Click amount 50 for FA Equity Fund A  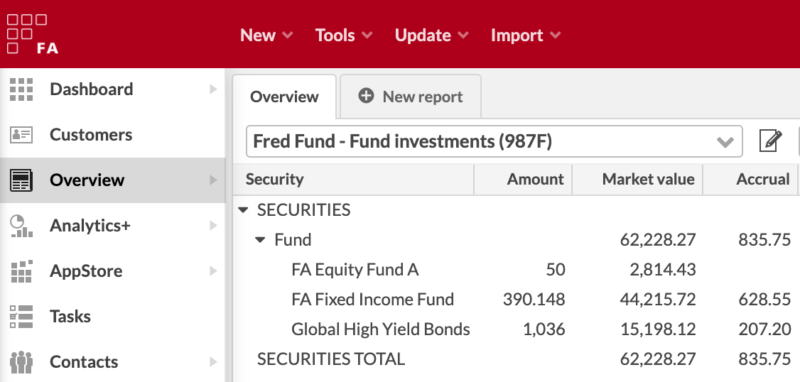tap(555, 269)
